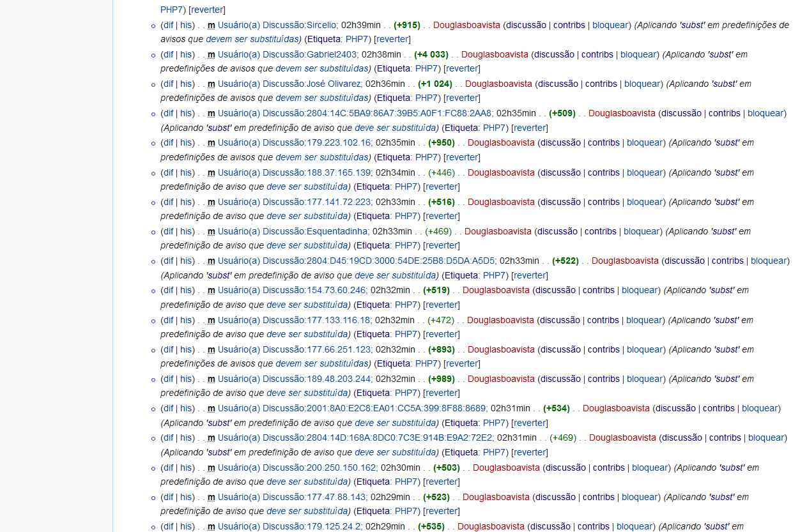Screen dimensions: 807x532
Task: Open Usuário(a) Discussão:Gabriel2403 page
Action: pyautogui.click(x=288, y=54)
